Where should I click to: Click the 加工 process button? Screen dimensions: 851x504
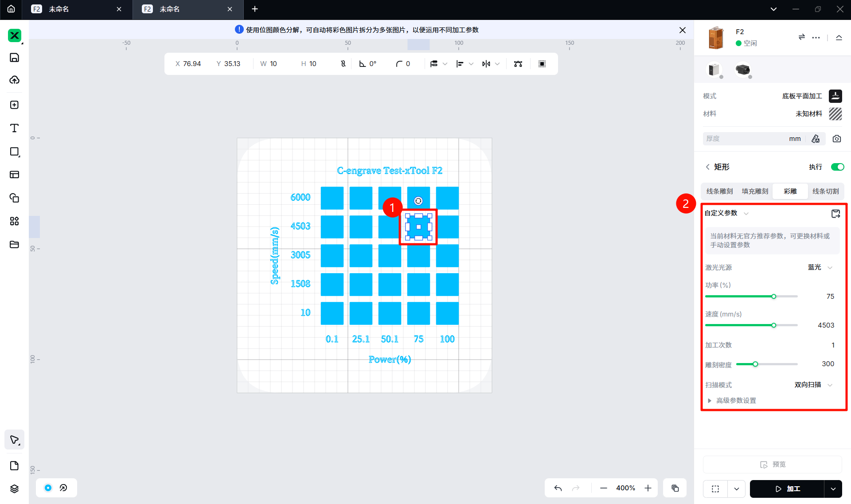coord(787,488)
